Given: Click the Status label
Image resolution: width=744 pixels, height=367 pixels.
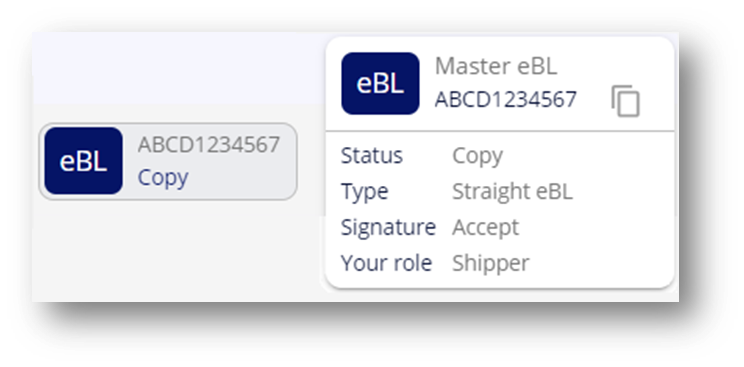Looking at the screenshot, I should tap(372, 156).
